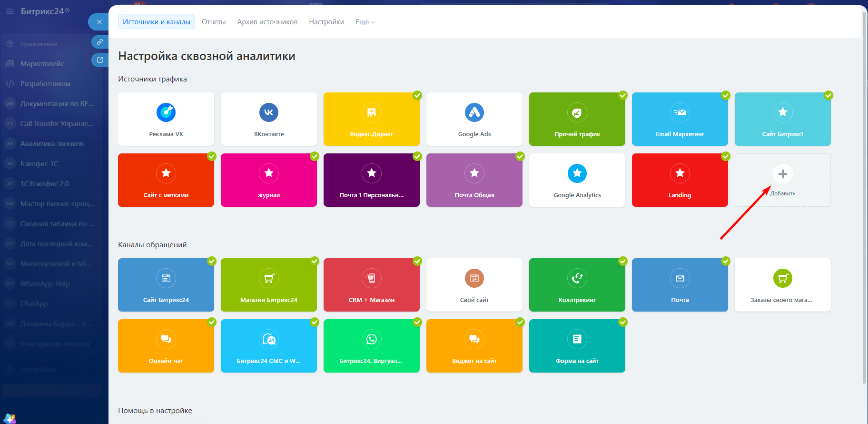Open the Сайт с метками source tile
868x424 pixels.
(166, 180)
